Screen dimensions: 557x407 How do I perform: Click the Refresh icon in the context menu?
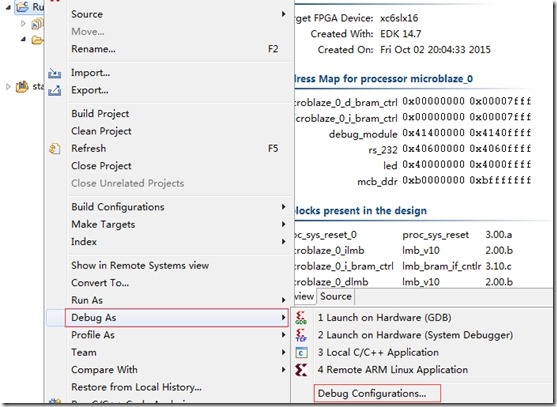click(x=55, y=149)
